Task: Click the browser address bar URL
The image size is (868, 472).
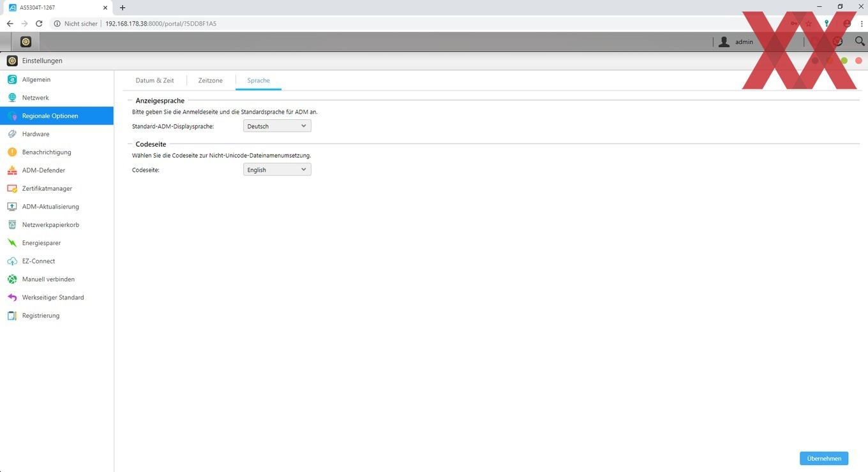Action: (x=161, y=24)
